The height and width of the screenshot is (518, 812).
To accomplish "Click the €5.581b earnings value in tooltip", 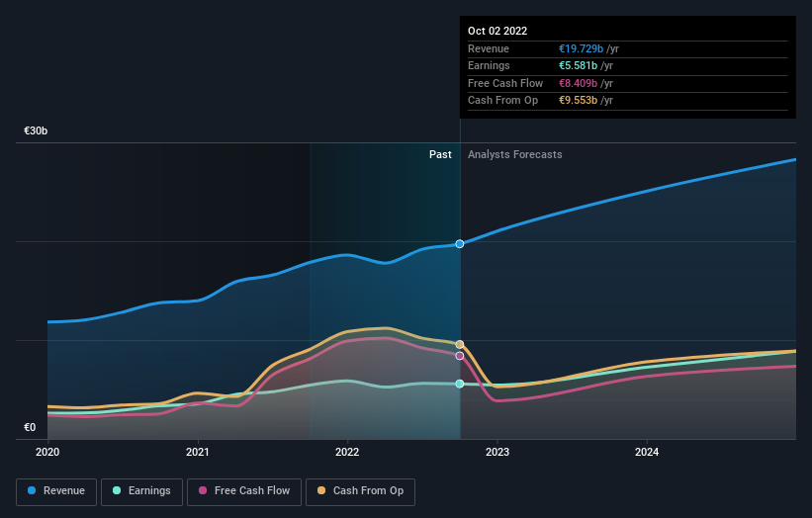I will (578, 65).
